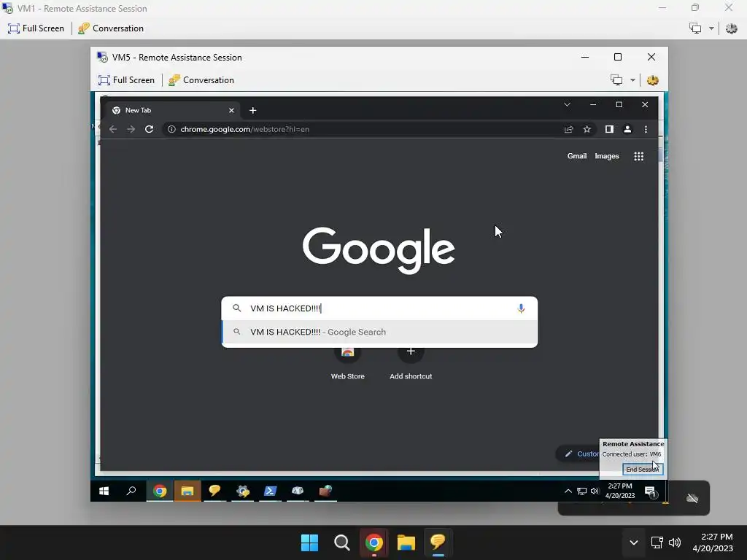Open the Images link

607,156
